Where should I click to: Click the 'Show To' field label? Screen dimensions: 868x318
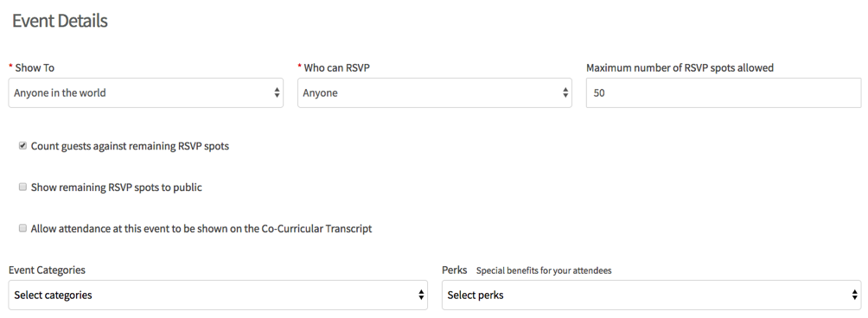(35, 68)
